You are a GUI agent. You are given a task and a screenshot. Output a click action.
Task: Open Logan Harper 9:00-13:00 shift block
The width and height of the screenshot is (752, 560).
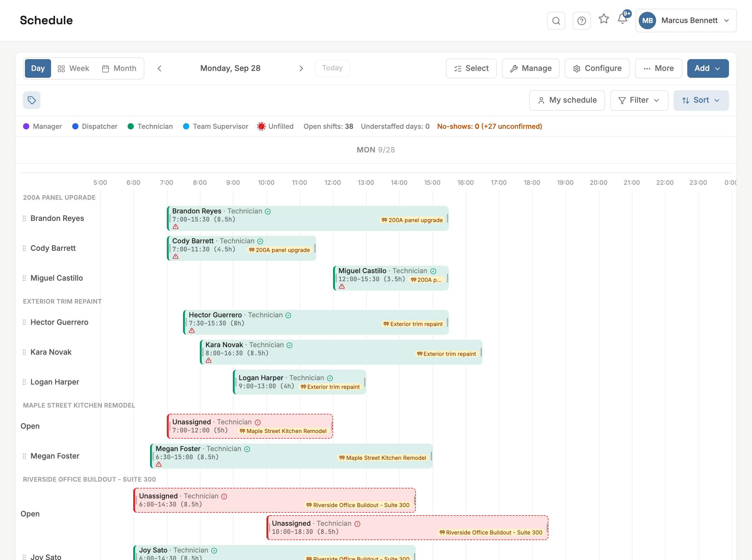[299, 382]
